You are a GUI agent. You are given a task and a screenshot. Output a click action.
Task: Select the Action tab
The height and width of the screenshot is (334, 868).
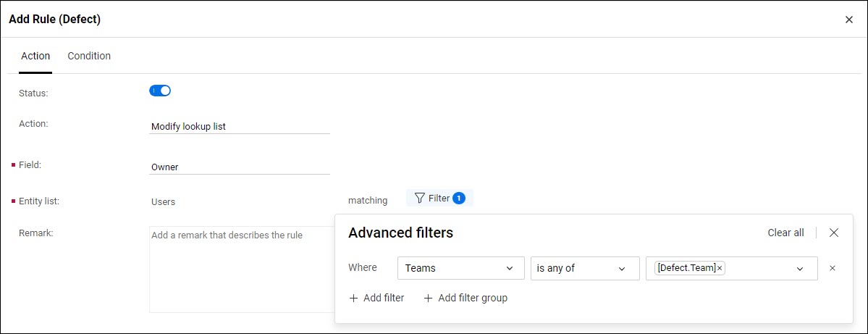click(x=35, y=56)
